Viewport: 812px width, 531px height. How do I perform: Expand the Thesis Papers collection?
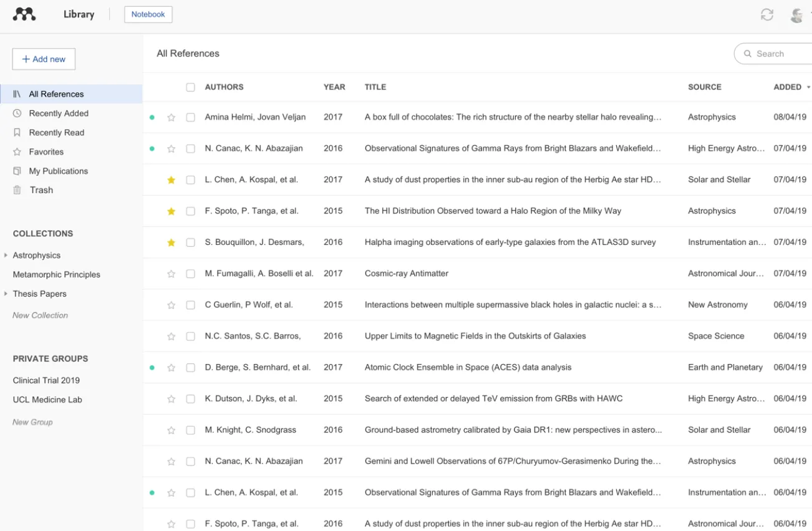[6, 294]
